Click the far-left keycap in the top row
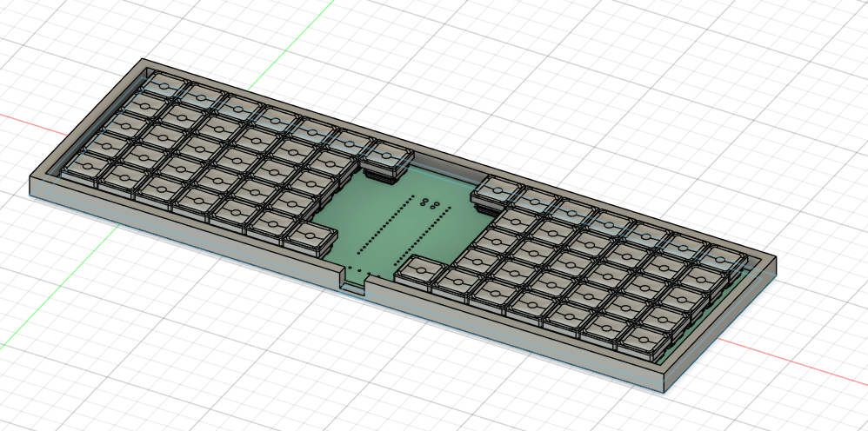The height and width of the screenshot is (431, 868). 162,83
